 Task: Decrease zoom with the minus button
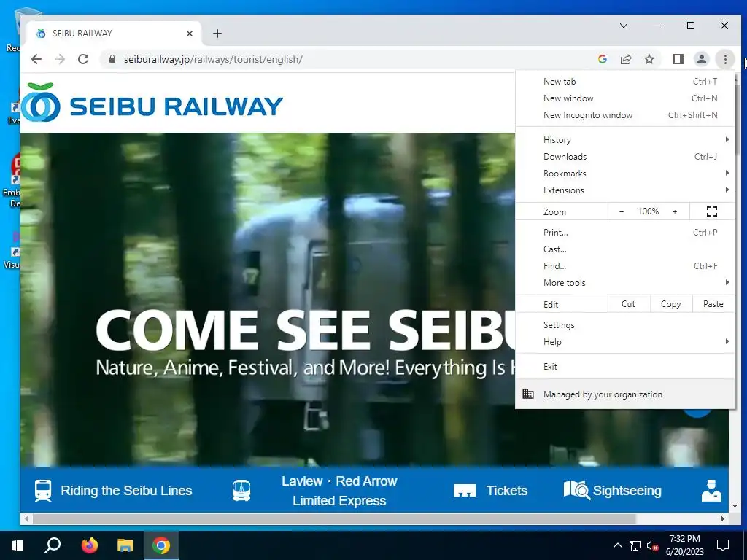pos(622,211)
